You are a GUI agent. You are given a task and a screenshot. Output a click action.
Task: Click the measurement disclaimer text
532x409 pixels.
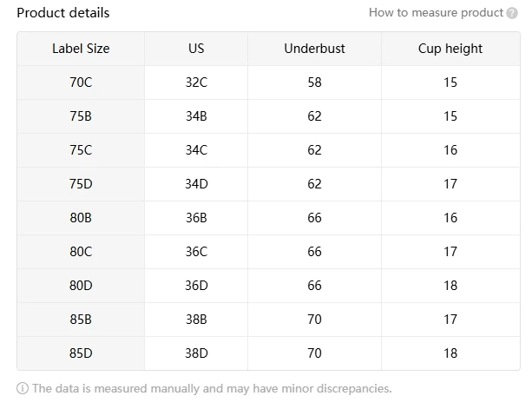point(212,388)
